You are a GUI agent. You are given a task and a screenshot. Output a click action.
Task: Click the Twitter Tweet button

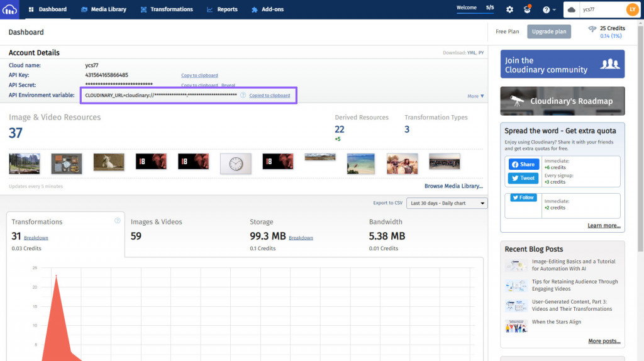523,178
